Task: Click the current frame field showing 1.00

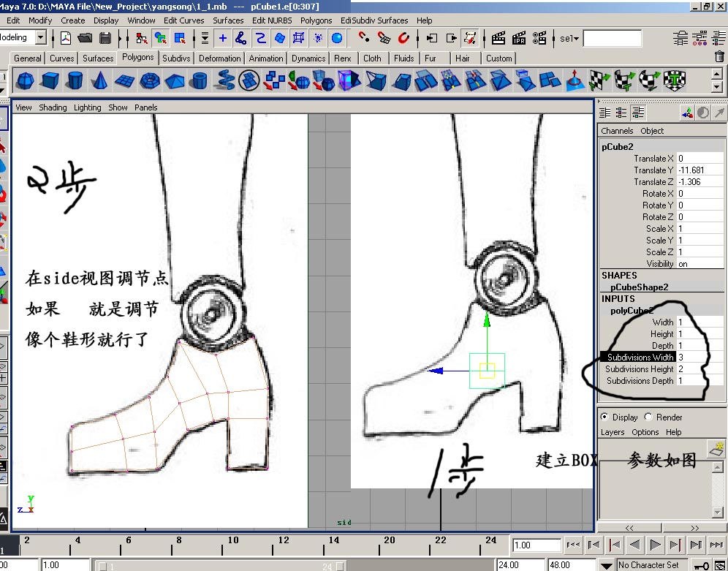Action: pos(536,545)
